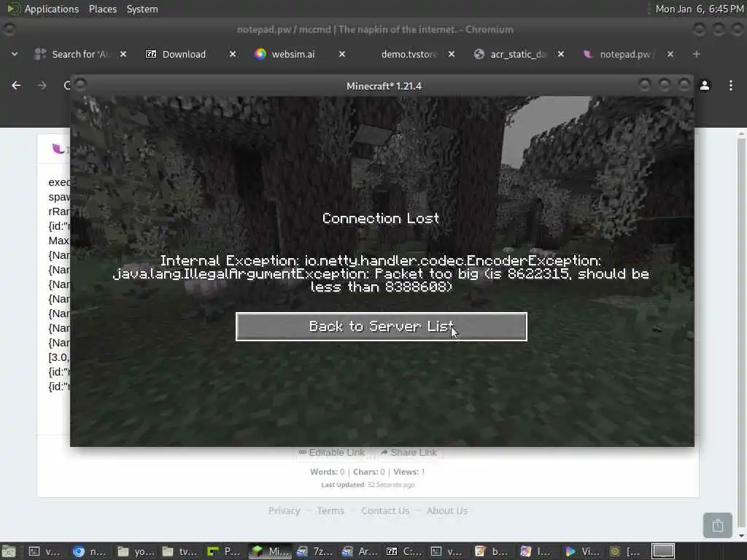Close the demo.tvstore tab
Image resolution: width=747 pixels, height=560 pixels.
point(452,54)
